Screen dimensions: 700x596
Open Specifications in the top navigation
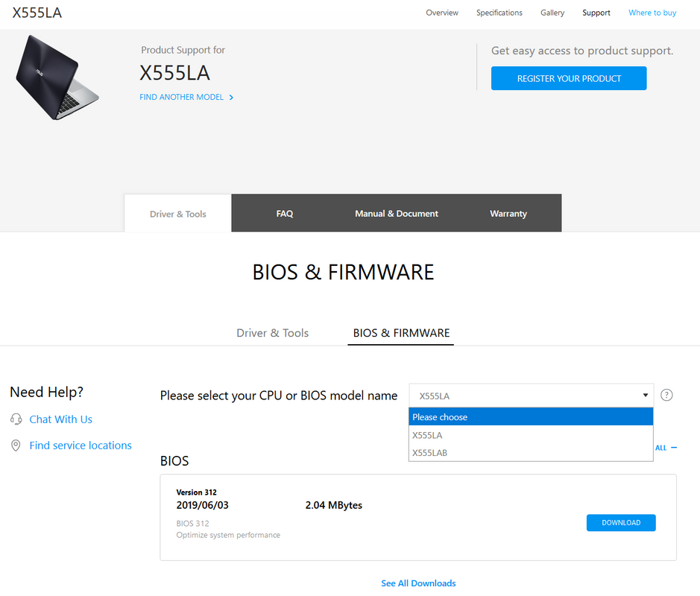pos(499,13)
